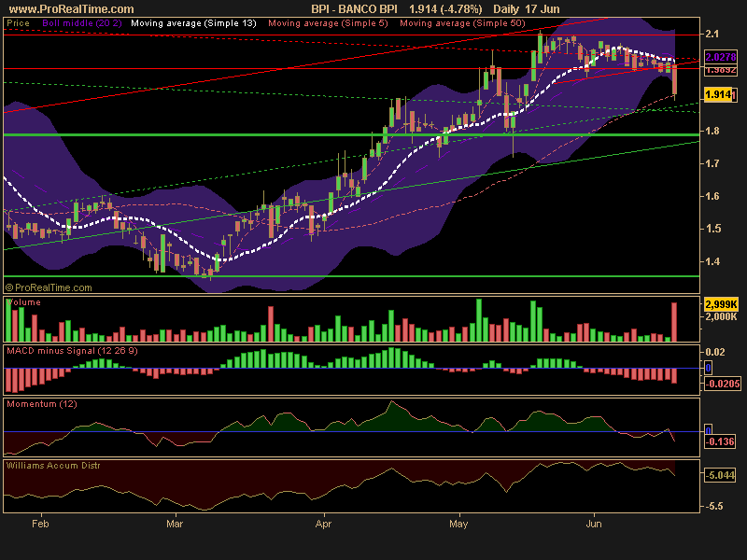Click the 2,999K volume value tag
This screenshot has width=747, height=560.
tap(721, 304)
